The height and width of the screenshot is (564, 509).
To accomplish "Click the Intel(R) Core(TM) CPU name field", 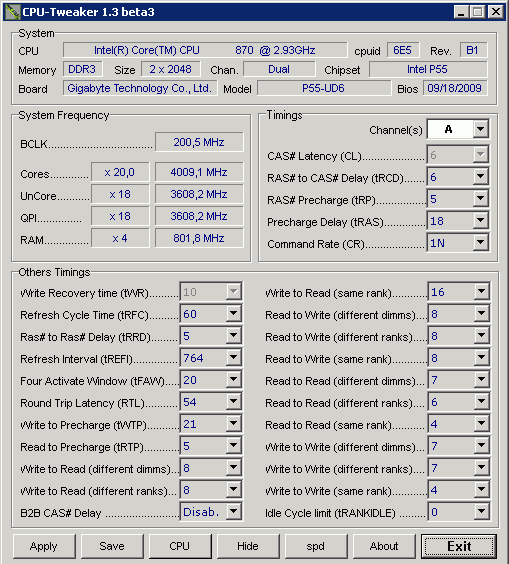I will 205,50.
